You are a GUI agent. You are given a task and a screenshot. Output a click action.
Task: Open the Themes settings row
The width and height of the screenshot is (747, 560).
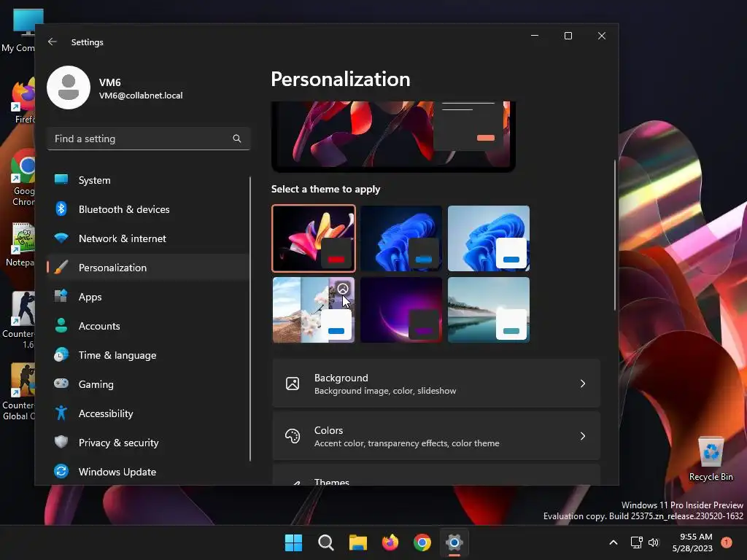click(x=436, y=475)
